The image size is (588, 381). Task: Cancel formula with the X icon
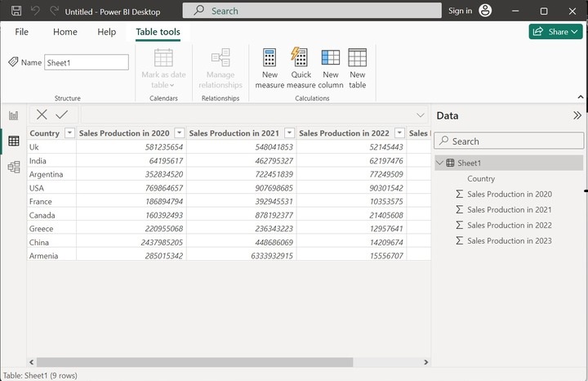coord(42,114)
